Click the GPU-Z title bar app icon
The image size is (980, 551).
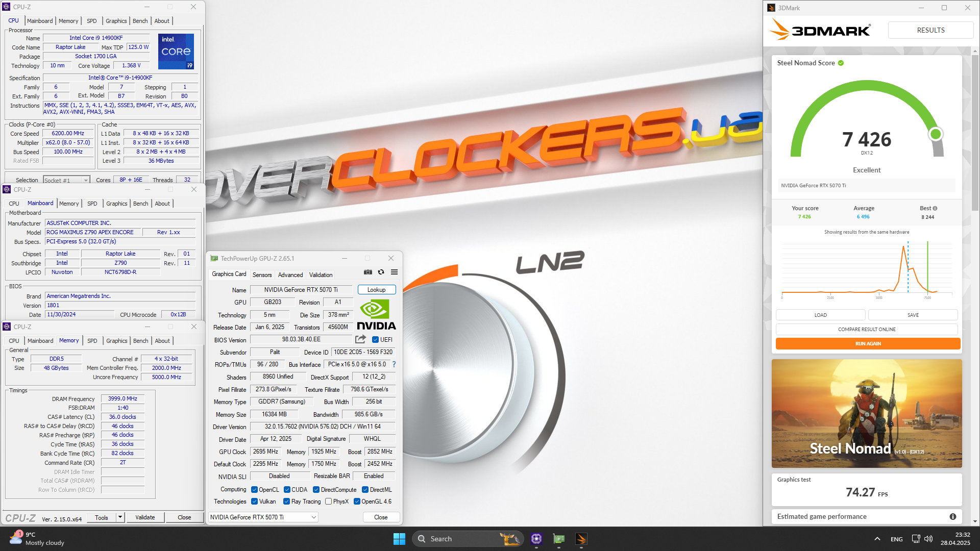click(214, 259)
